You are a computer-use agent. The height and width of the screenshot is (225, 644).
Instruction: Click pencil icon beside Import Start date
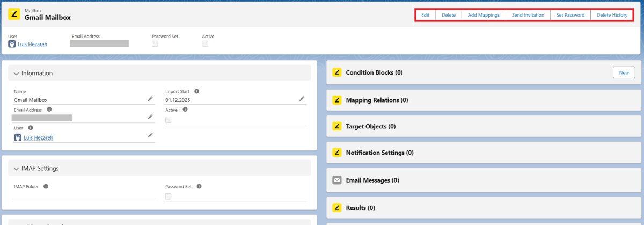pyautogui.click(x=302, y=99)
